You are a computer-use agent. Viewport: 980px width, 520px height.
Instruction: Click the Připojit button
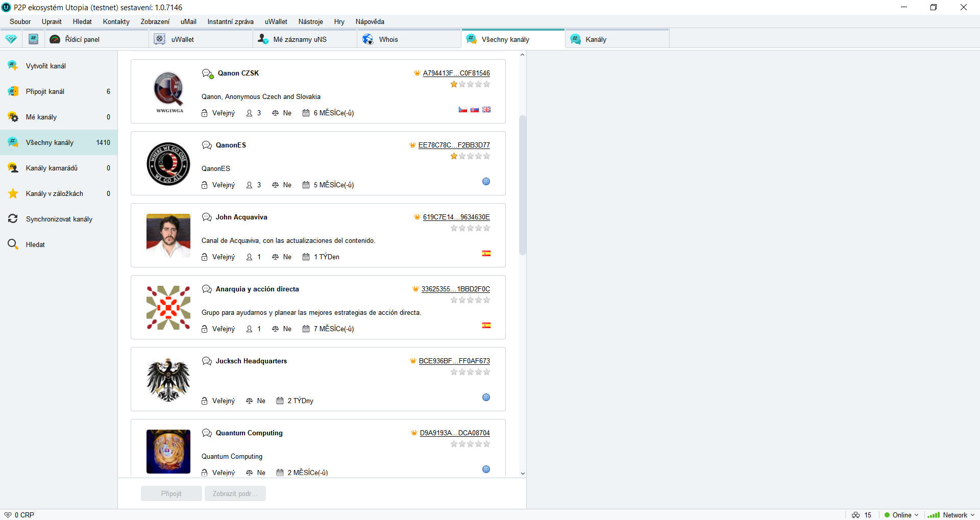[171, 493]
